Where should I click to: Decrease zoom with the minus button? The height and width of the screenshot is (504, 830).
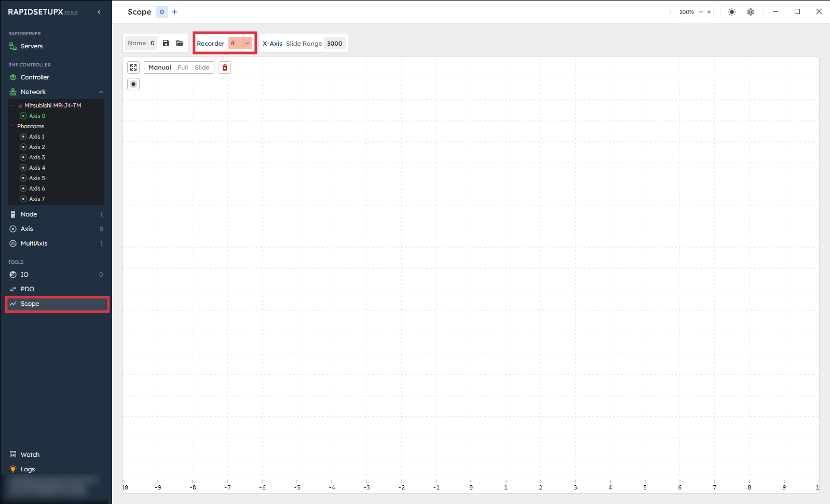click(701, 12)
